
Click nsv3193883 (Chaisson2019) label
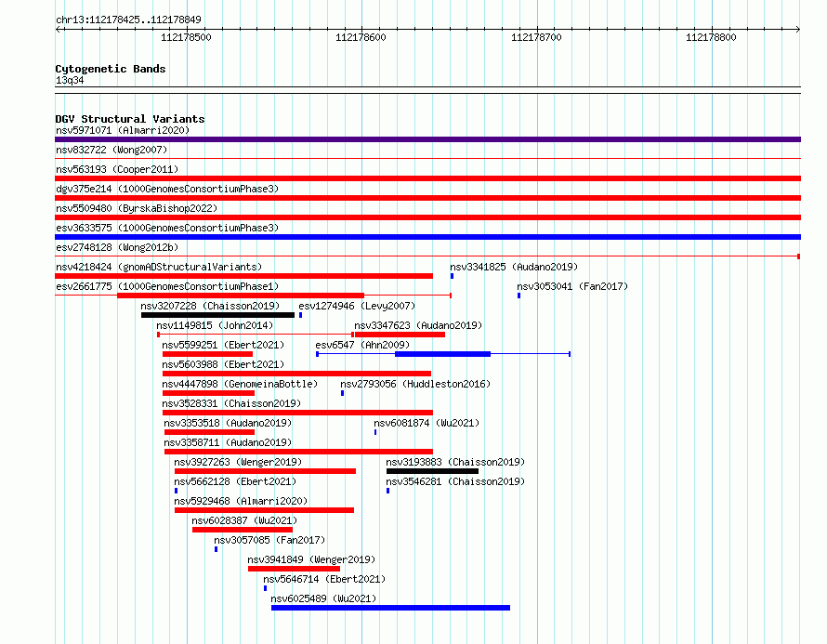click(x=455, y=462)
